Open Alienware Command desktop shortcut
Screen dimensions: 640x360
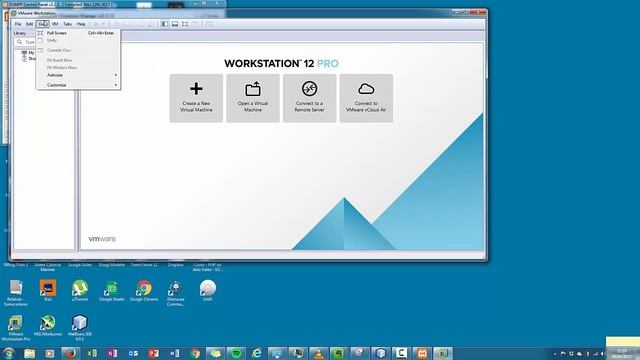(x=176, y=293)
